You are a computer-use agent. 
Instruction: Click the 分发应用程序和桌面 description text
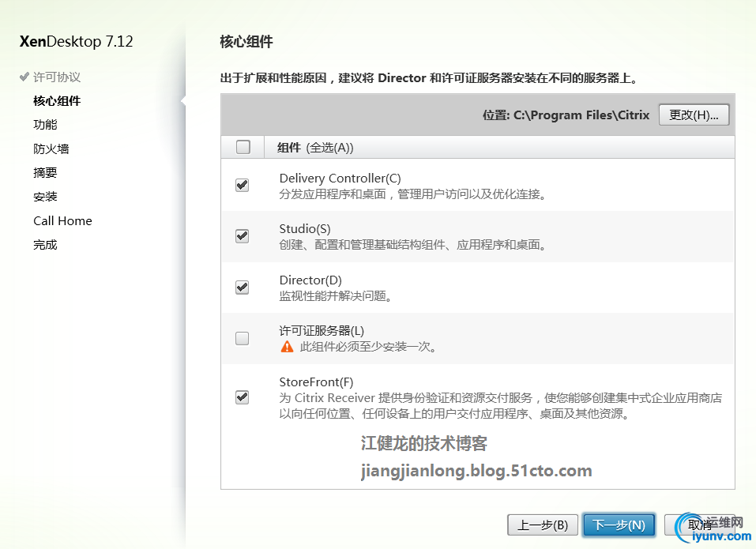412,194
